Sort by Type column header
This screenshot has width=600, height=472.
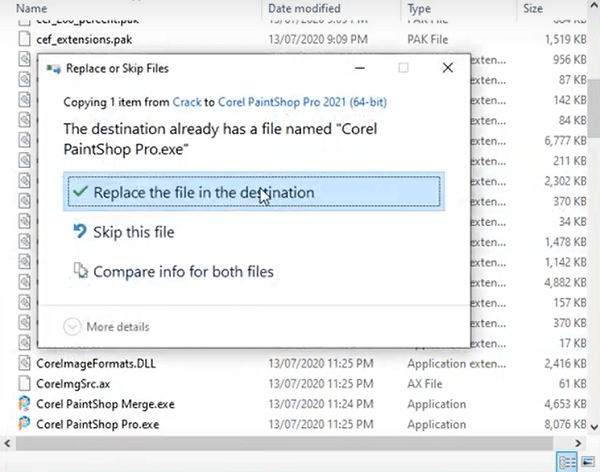tap(419, 8)
